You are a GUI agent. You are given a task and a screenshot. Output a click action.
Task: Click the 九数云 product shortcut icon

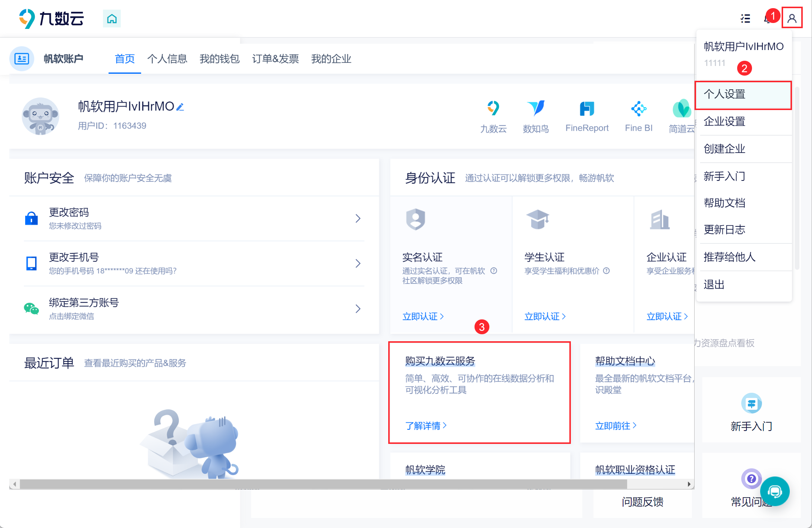pyautogui.click(x=493, y=109)
